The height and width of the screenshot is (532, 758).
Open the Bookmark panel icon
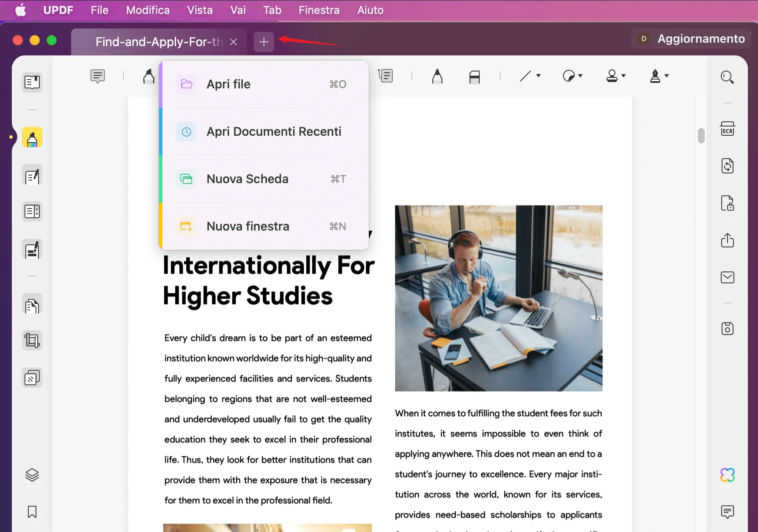(x=32, y=512)
